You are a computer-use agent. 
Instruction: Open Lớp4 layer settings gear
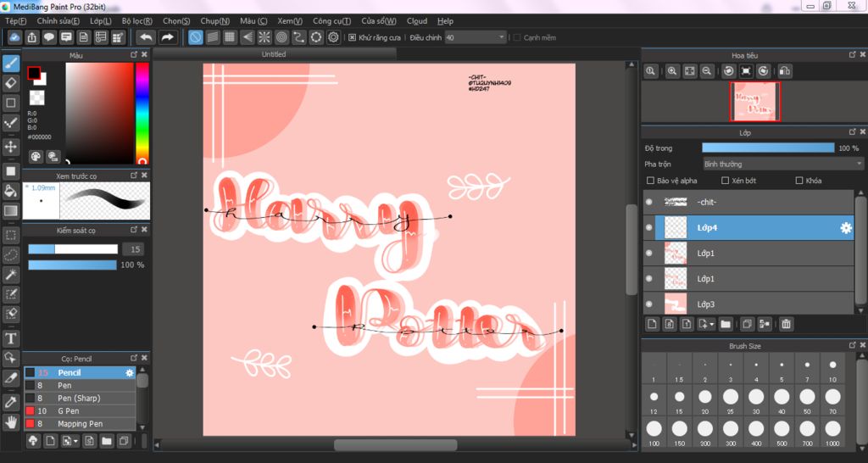[846, 227]
